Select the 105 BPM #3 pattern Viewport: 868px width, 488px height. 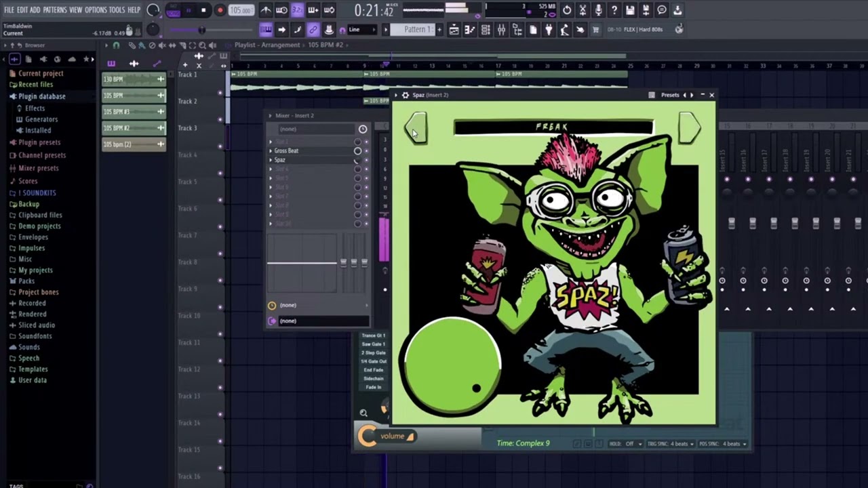(x=134, y=112)
